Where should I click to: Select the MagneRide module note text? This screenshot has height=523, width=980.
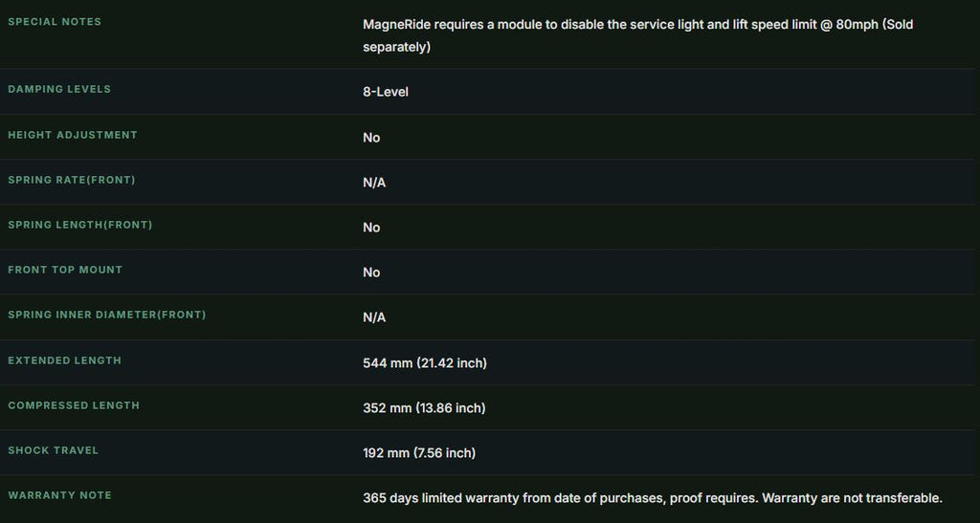[x=637, y=35]
